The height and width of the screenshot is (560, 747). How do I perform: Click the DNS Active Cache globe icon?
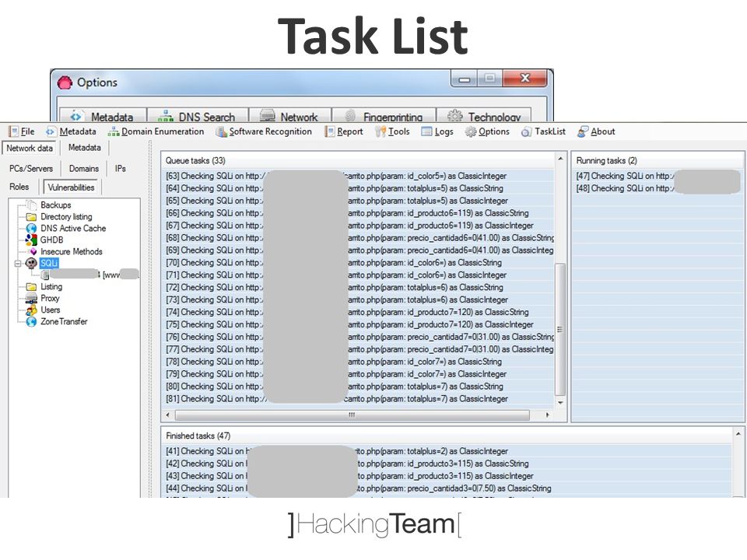(31, 228)
